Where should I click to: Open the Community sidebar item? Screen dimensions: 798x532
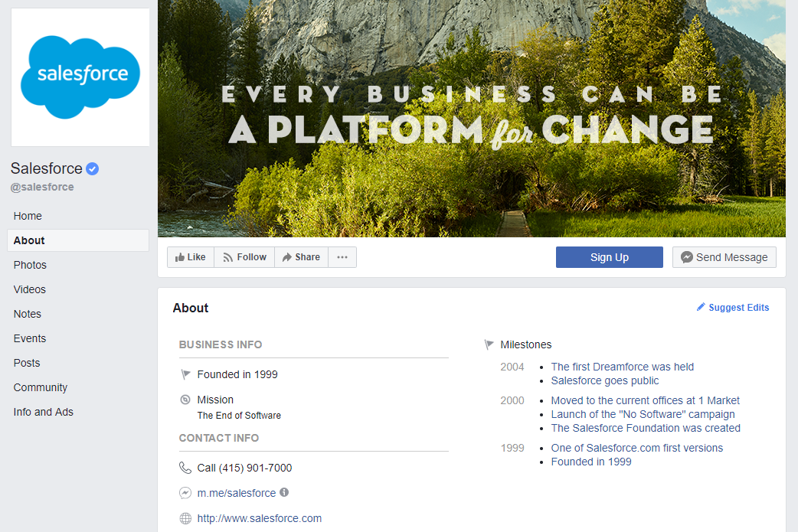(41, 387)
